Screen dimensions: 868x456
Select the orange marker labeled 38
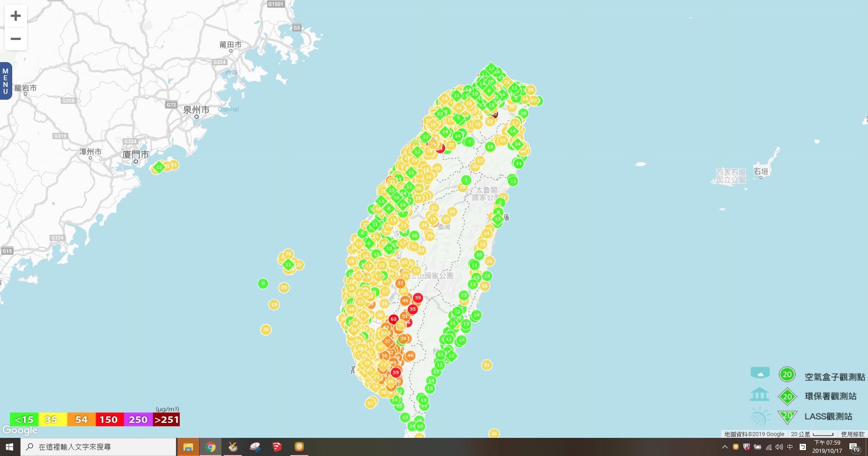click(384, 356)
